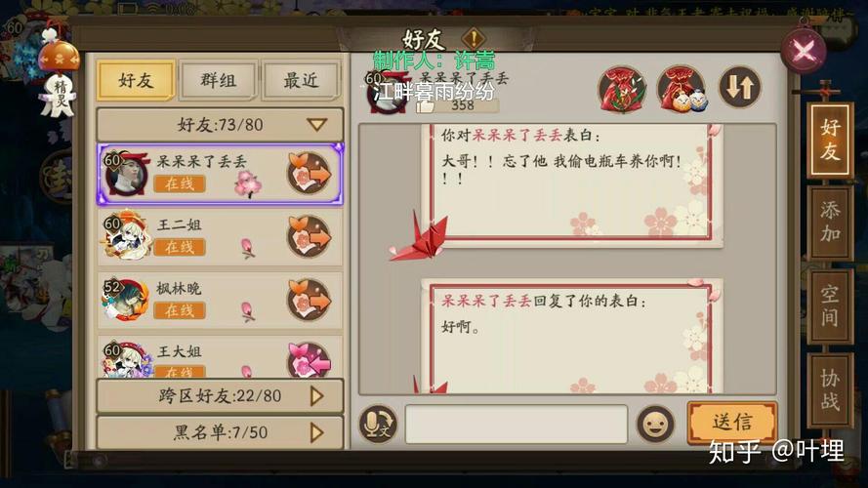
Task: Send gift to 呆呆呆了丢丢
Action: click(x=310, y=173)
